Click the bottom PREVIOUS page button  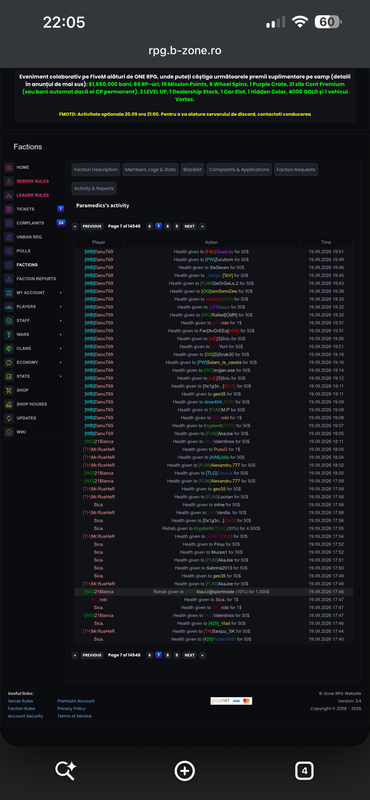click(x=92, y=655)
